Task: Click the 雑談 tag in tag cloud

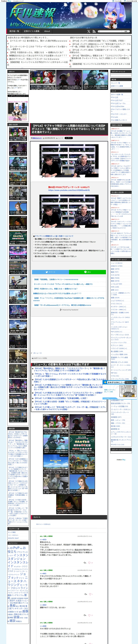Action: [x=13, y=620]
